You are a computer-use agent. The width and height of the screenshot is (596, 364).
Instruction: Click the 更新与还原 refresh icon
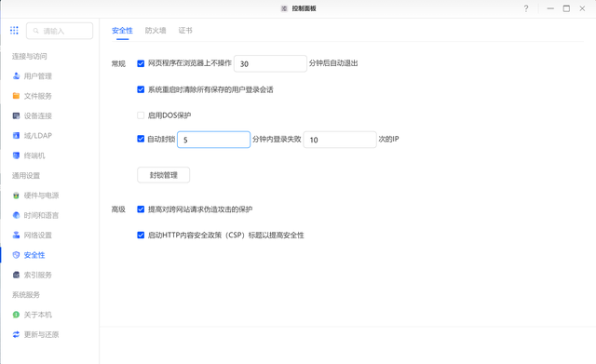(16, 334)
